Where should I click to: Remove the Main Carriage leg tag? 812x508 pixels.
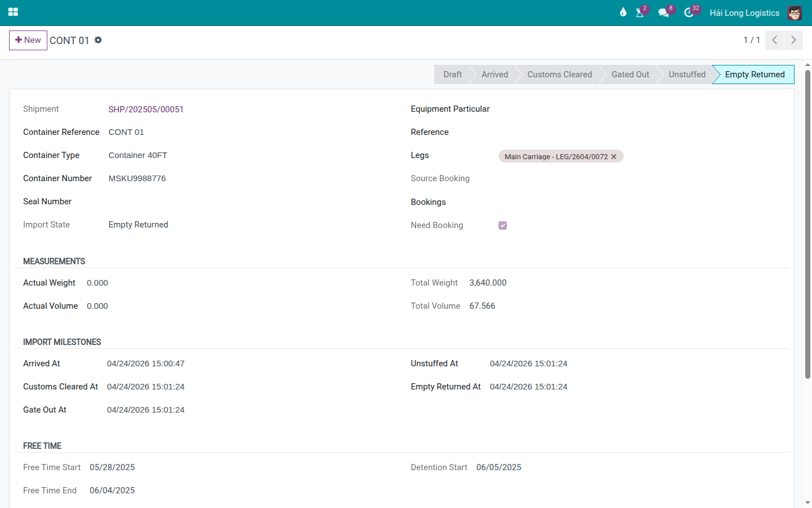pyautogui.click(x=614, y=157)
